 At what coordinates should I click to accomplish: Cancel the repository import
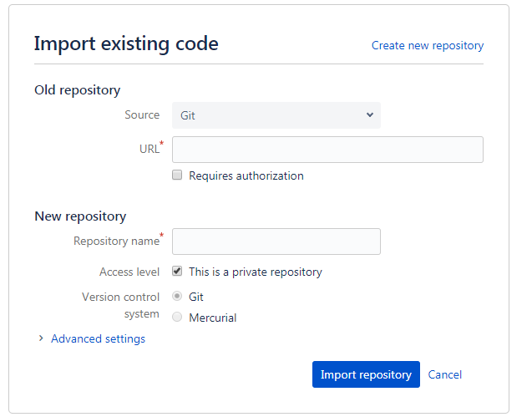(445, 374)
